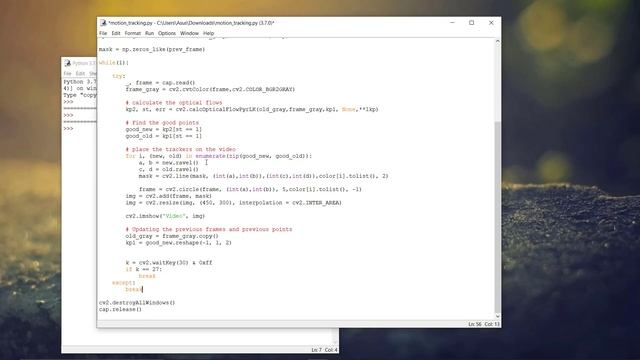Image resolution: width=640 pixels, height=360 pixels.
Task: Click the 'a, b = new.ravel()' line
Action: point(169,163)
